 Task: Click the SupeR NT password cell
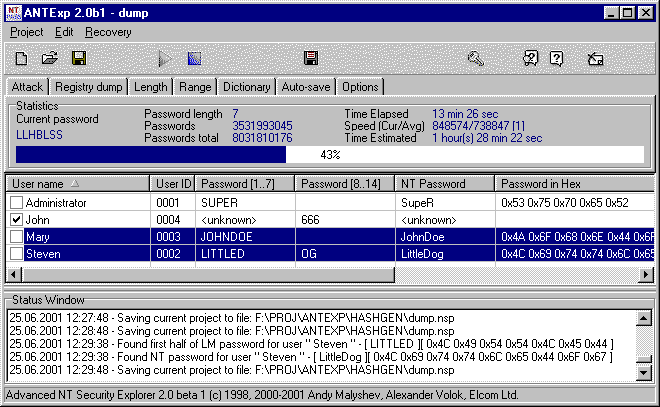coord(445,203)
